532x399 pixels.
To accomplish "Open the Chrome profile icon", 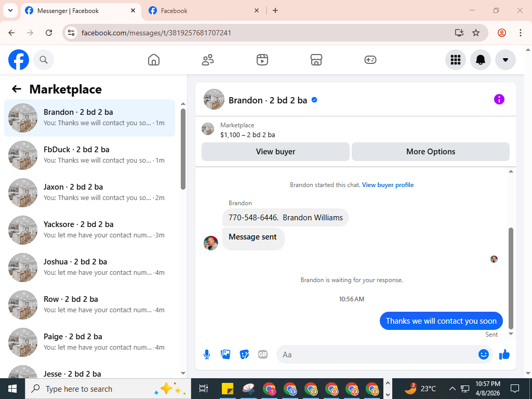I will click(502, 33).
